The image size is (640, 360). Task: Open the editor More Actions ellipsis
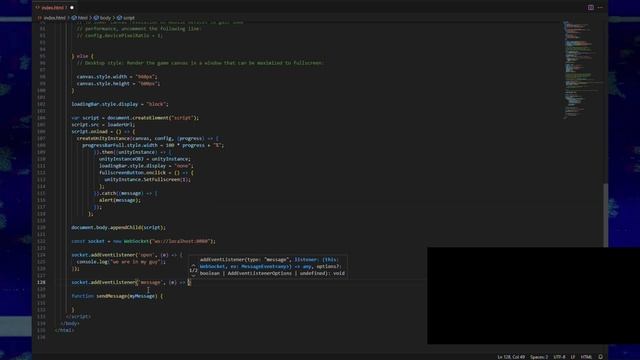600,7
